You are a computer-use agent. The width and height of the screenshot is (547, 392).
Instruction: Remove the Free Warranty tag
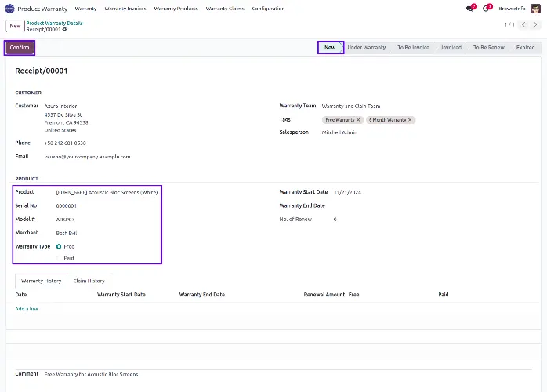(x=358, y=120)
